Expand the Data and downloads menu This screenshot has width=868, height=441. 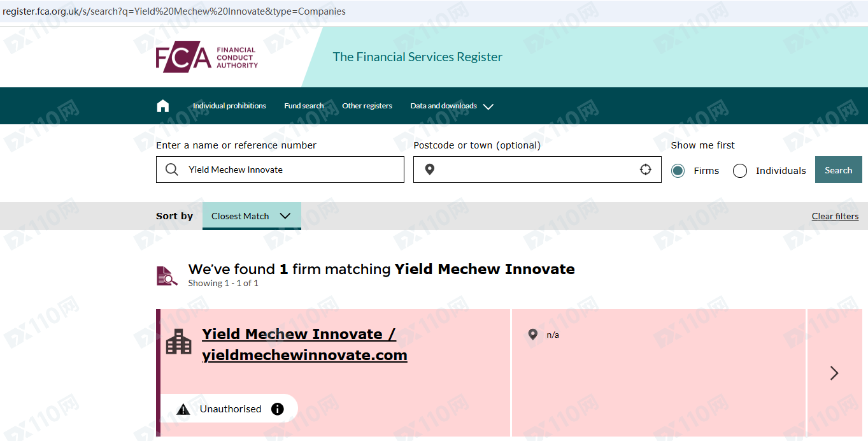[x=452, y=106]
